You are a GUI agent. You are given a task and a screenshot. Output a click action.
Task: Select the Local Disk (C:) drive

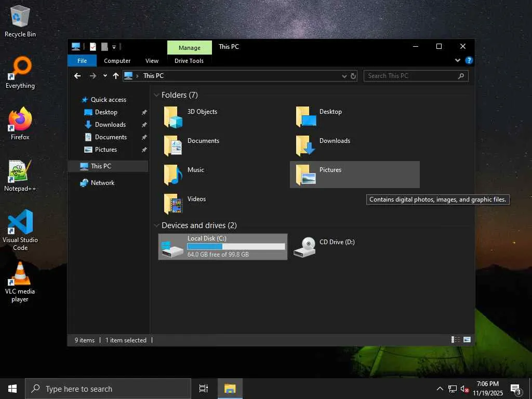pos(223,247)
